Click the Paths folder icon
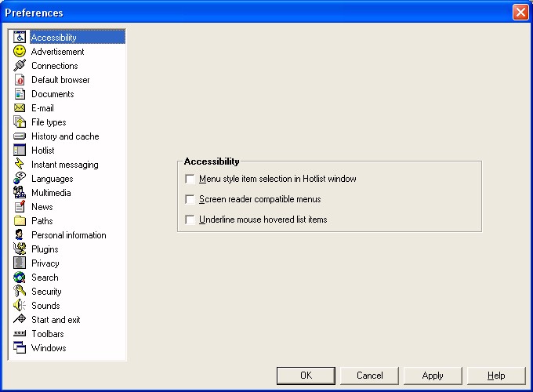The height and width of the screenshot is (392, 533). coord(20,220)
